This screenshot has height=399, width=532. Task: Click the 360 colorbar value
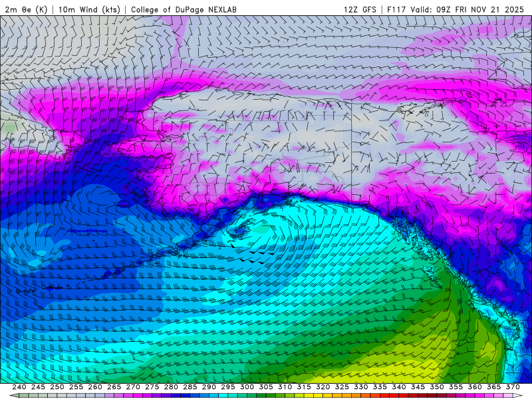tap(475, 387)
